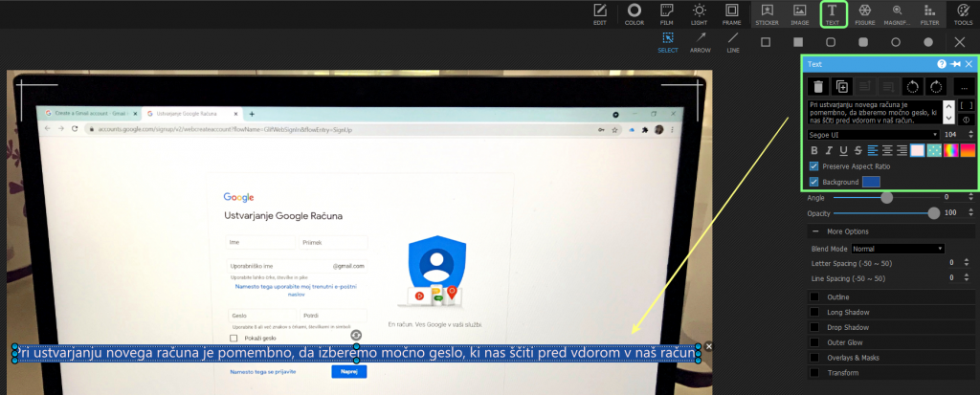
Task: Rotate text counterclockwise in Text panel
Action: coord(912,87)
